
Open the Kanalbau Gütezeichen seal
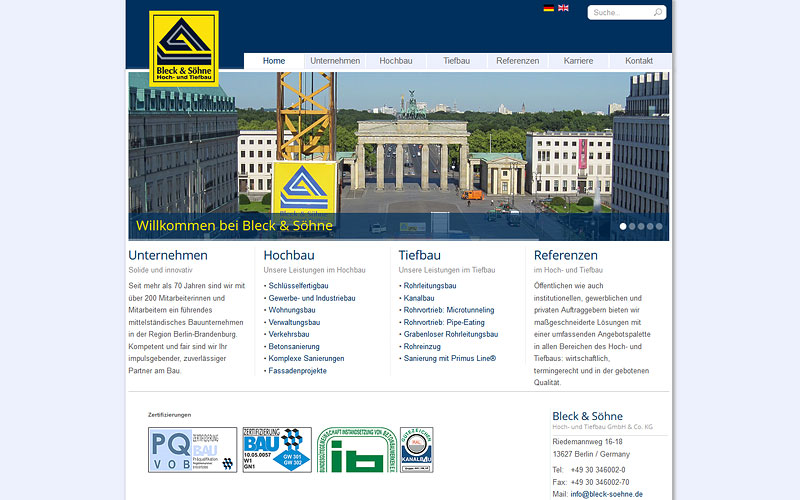tap(416, 450)
